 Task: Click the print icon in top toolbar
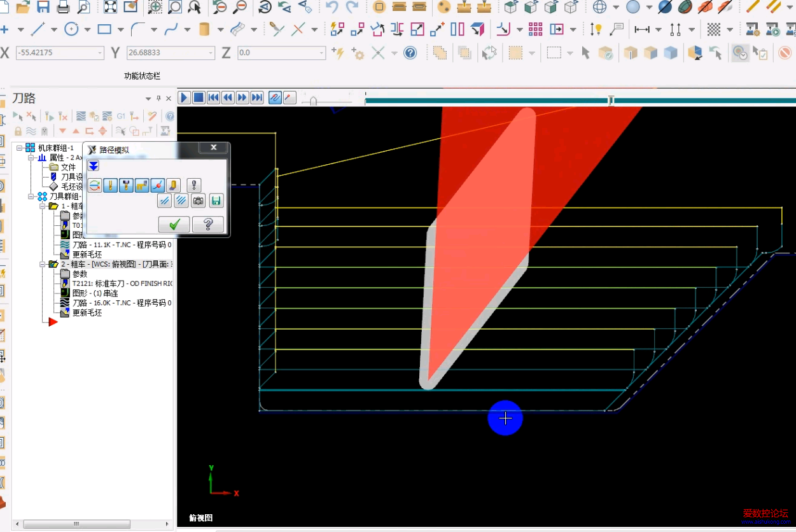[x=63, y=7]
